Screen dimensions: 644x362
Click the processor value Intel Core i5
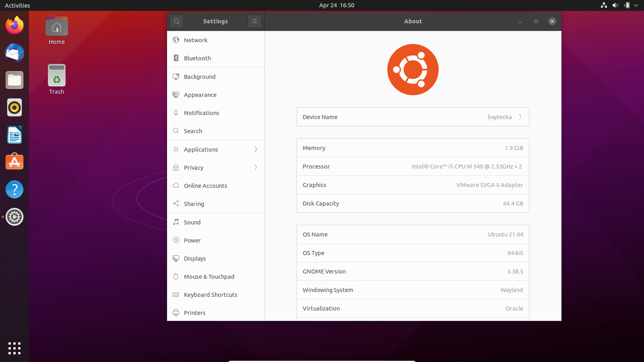(x=467, y=167)
